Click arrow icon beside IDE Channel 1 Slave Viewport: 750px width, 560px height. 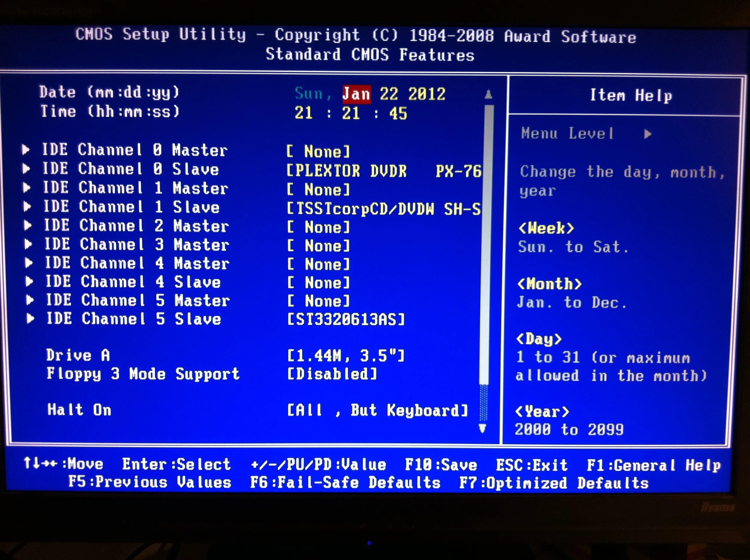pos(27,207)
